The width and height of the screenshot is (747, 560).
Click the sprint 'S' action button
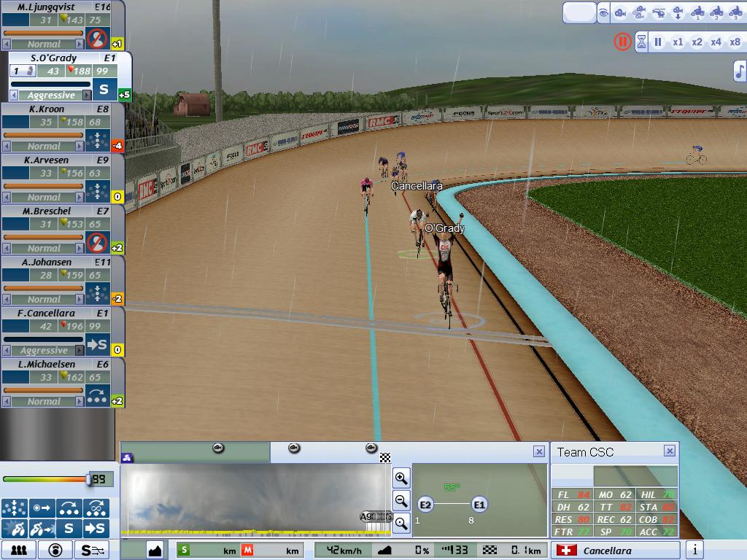tap(69, 528)
